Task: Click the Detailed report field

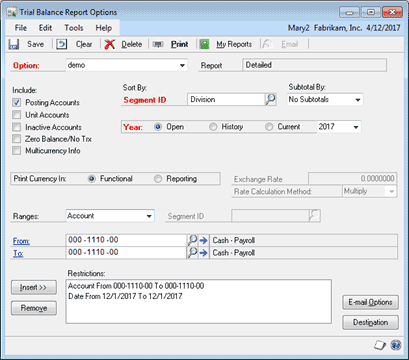Action: pos(314,65)
